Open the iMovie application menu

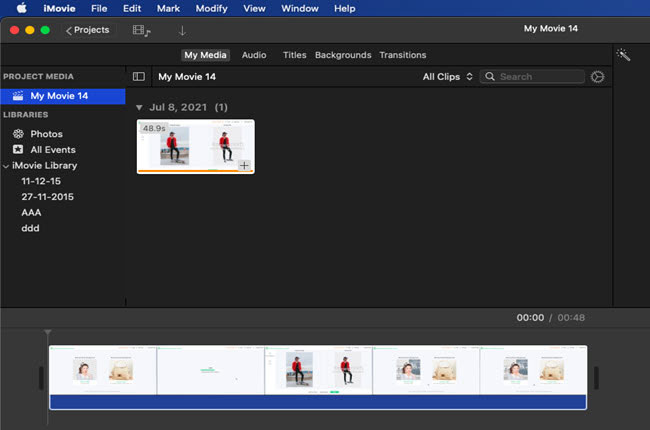59,8
